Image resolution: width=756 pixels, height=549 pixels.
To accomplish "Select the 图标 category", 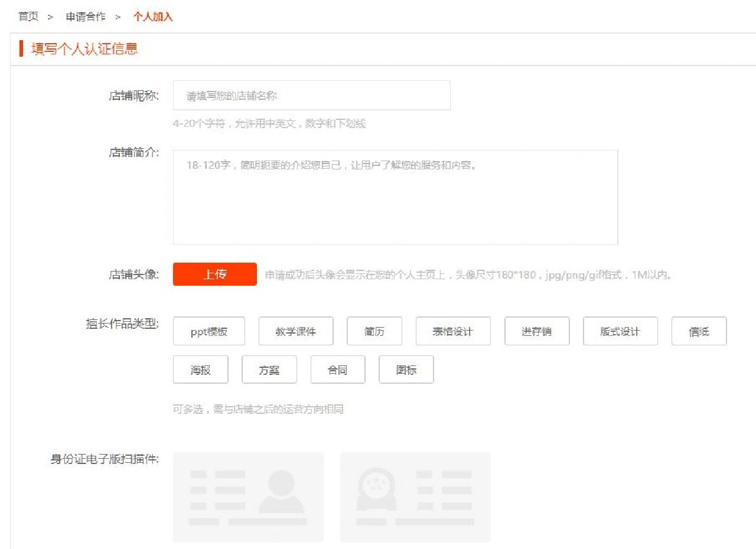I will pos(406,370).
